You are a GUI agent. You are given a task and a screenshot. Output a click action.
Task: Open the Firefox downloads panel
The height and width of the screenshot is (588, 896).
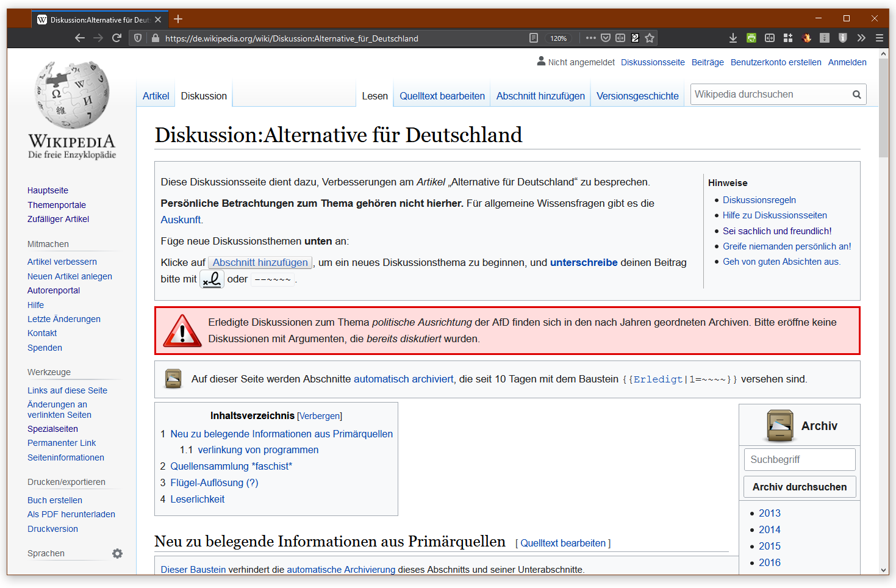coord(733,38)
